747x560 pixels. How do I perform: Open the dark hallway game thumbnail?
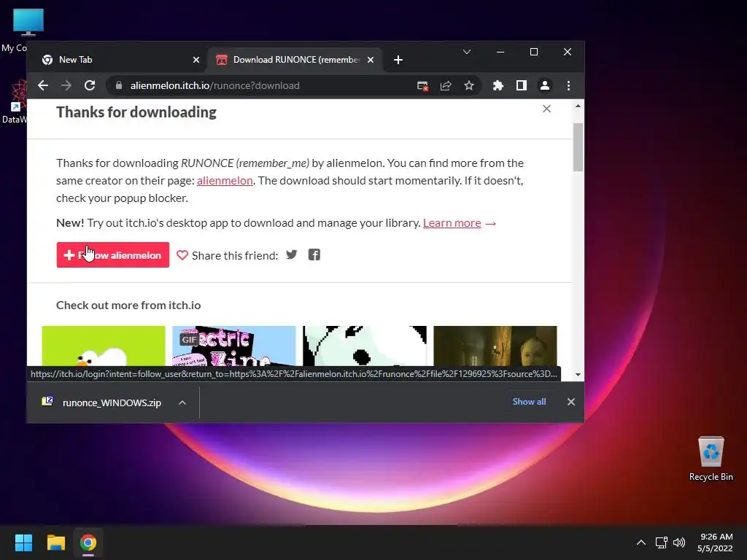tap(495, 346)
